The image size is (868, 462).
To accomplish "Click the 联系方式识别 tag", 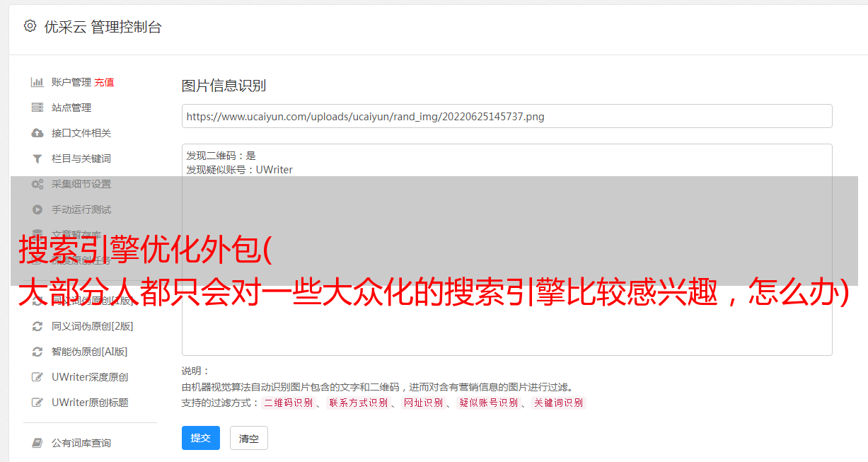I will coord(358,403).
